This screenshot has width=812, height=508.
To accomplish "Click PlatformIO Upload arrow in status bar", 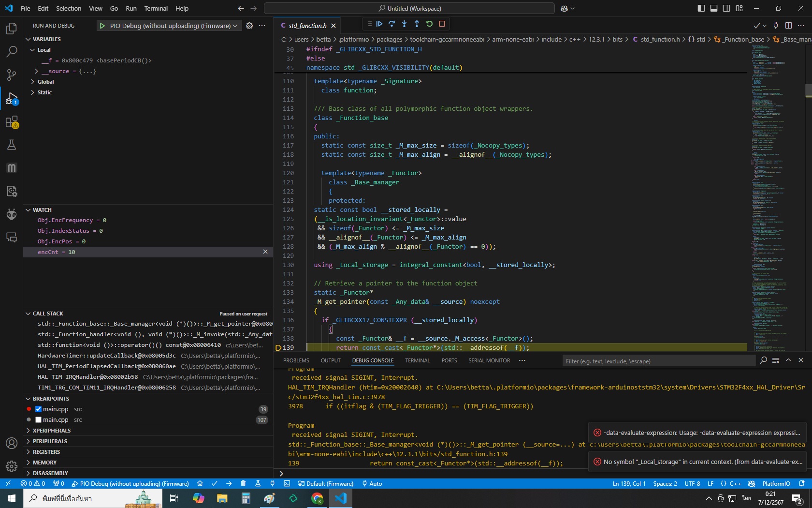I will (x=229, y=483).
